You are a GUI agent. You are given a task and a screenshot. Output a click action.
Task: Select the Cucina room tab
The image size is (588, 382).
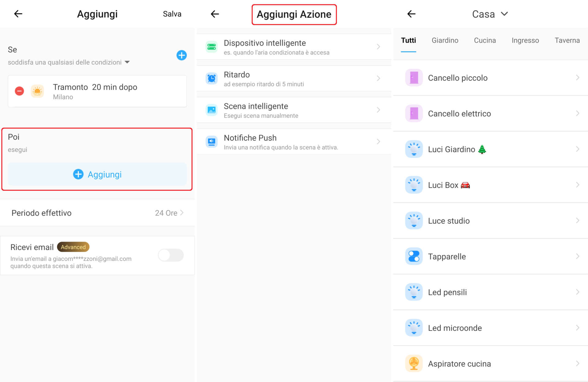[x=484, y=40]
